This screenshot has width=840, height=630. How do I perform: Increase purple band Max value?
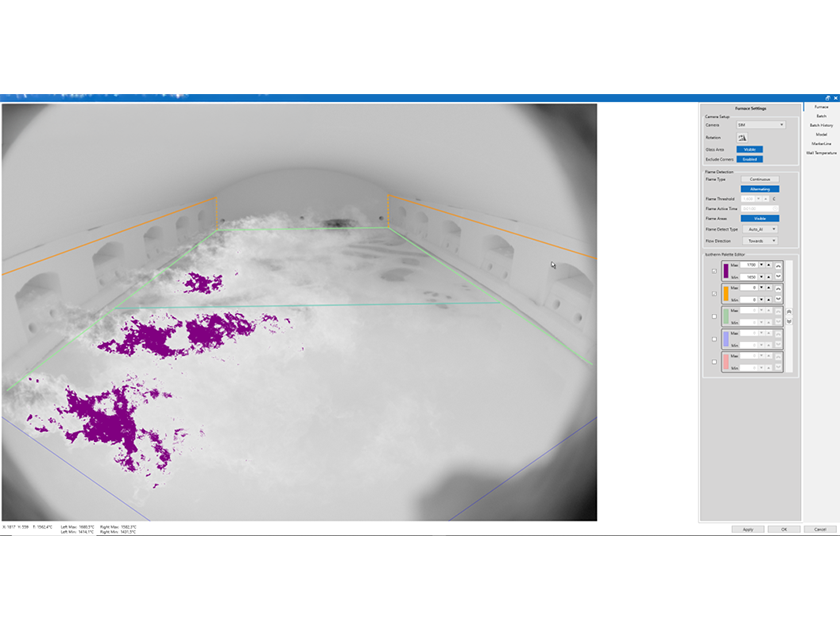769,265
